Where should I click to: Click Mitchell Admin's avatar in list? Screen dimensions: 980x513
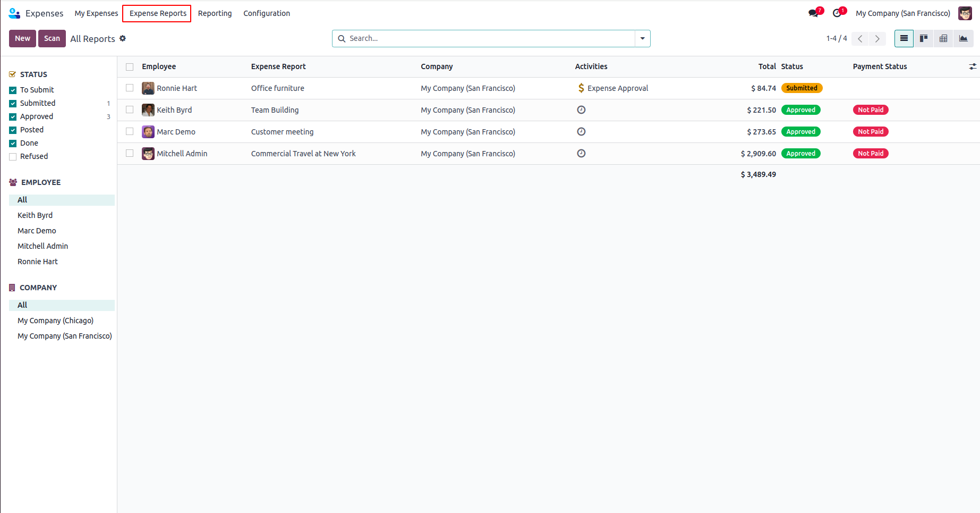tap(148, 154)
